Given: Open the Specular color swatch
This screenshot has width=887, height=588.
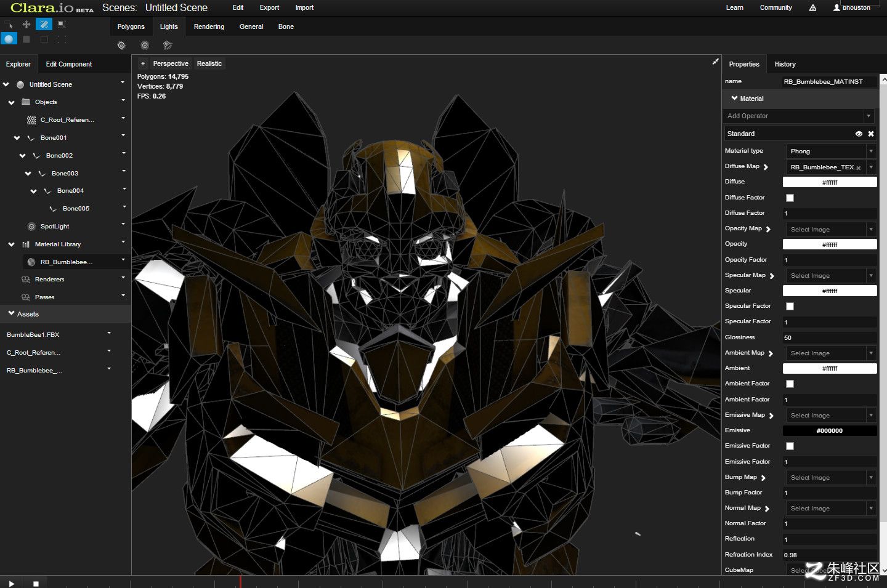Looking at the screenshot, I should 829,291.
